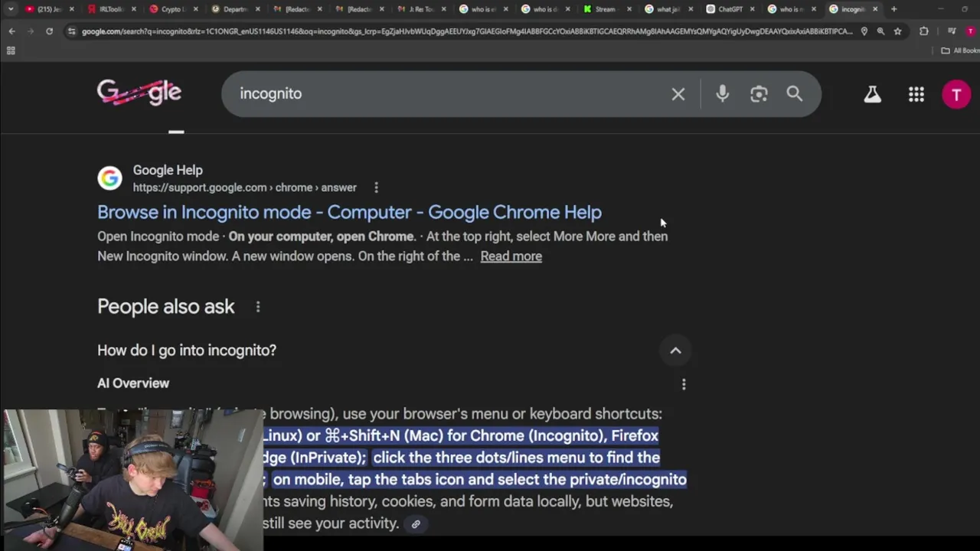Open the three-dot menu beside AI Overview
The width and height of the screenshot is (980, 551).
[x=684, y=384]
